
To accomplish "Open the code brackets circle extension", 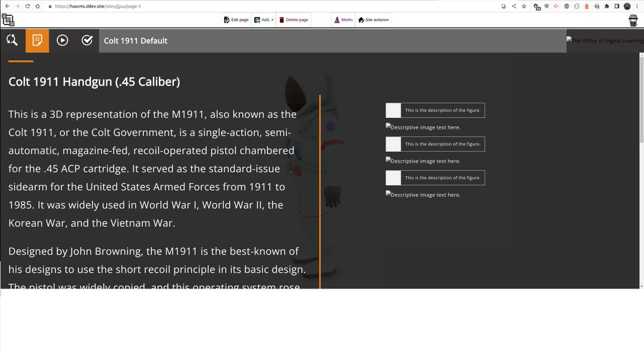I will [577, 6].
